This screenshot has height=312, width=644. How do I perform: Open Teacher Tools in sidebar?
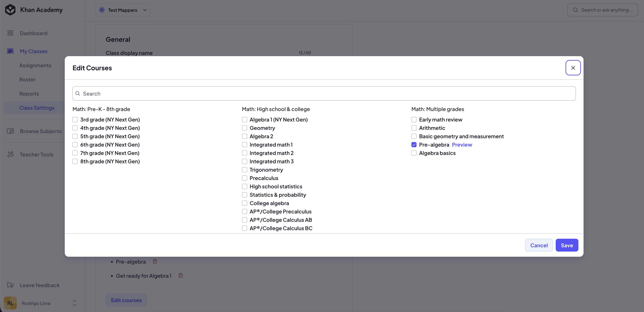[x=36, y=154]
